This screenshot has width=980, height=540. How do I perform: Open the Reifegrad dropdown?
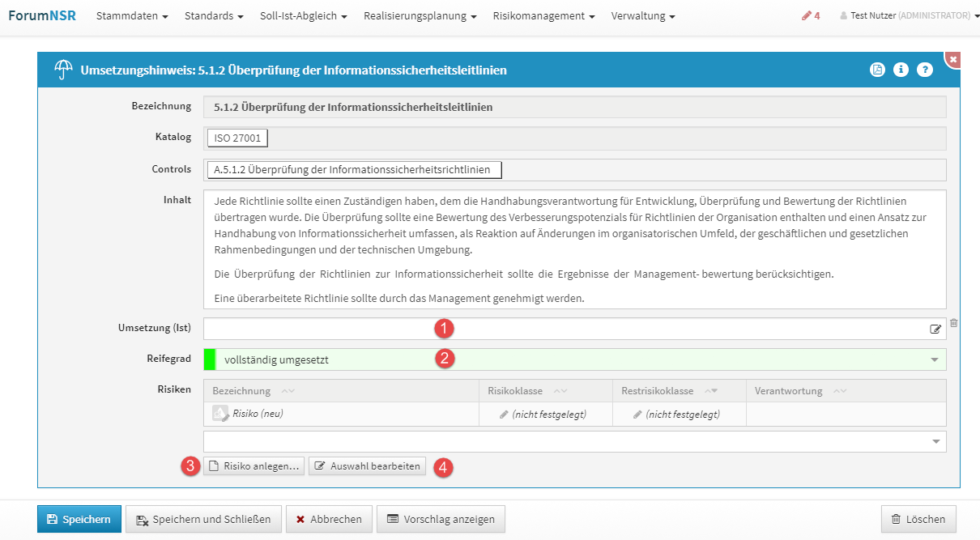(x=574, y=359)
